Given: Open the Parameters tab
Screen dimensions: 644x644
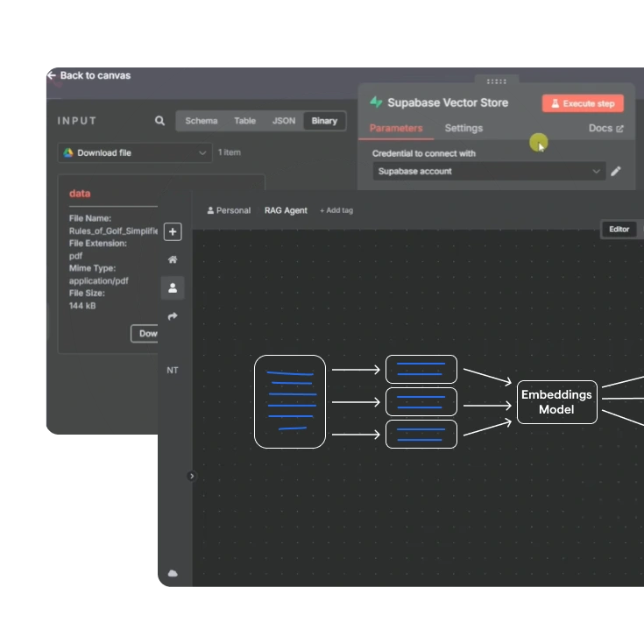Looking at the screenshot, I should pos(396,128).
